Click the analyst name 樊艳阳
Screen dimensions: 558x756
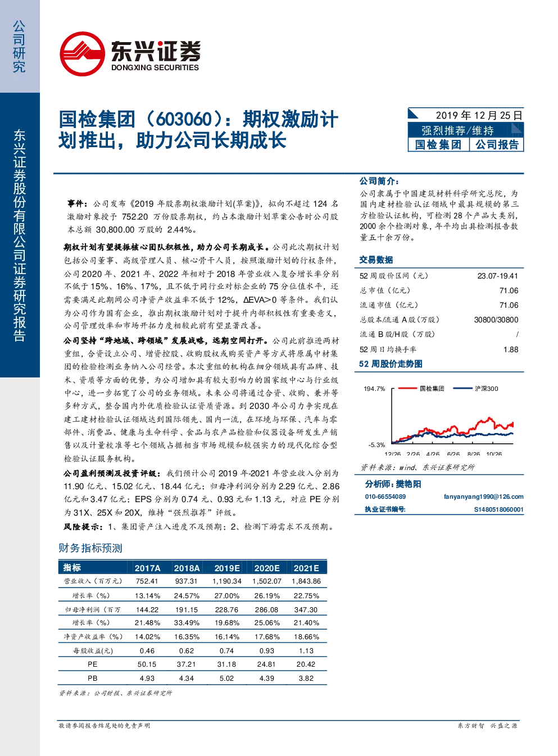point(408,484)
